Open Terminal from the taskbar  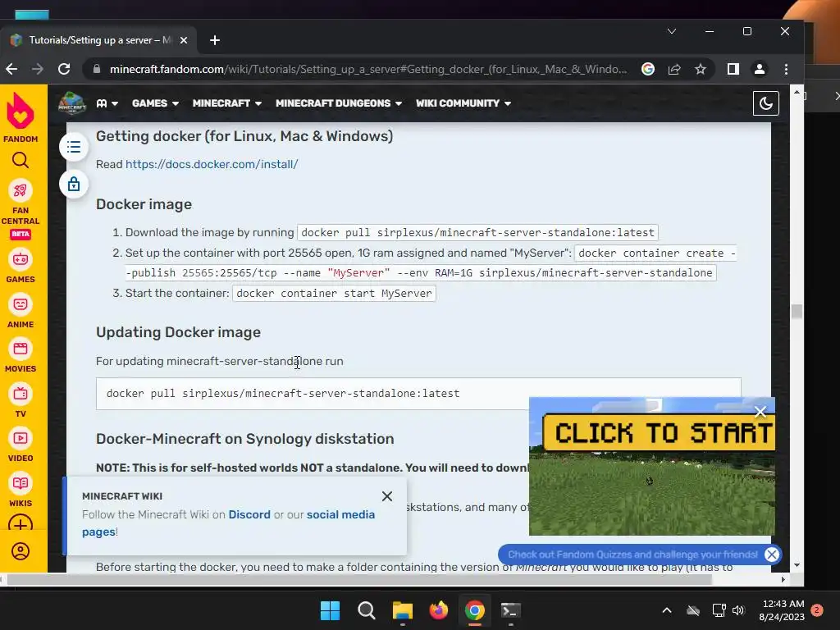click(510, 610)
